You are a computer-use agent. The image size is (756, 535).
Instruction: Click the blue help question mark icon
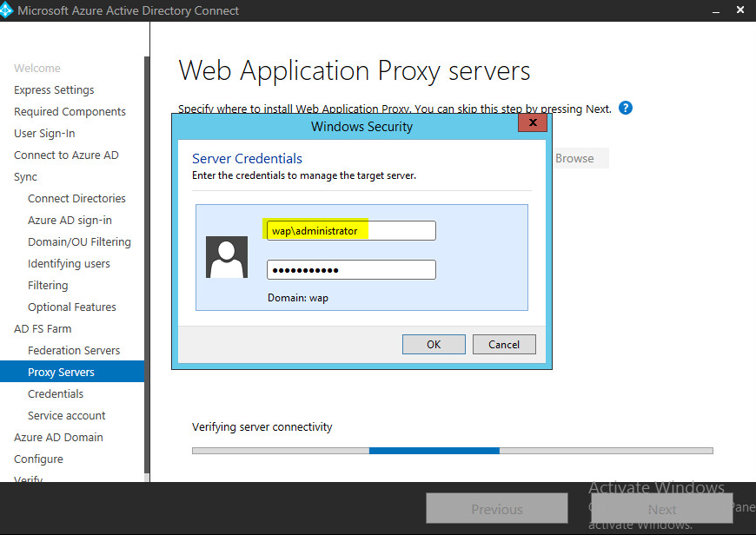click(x=625, y=109)
